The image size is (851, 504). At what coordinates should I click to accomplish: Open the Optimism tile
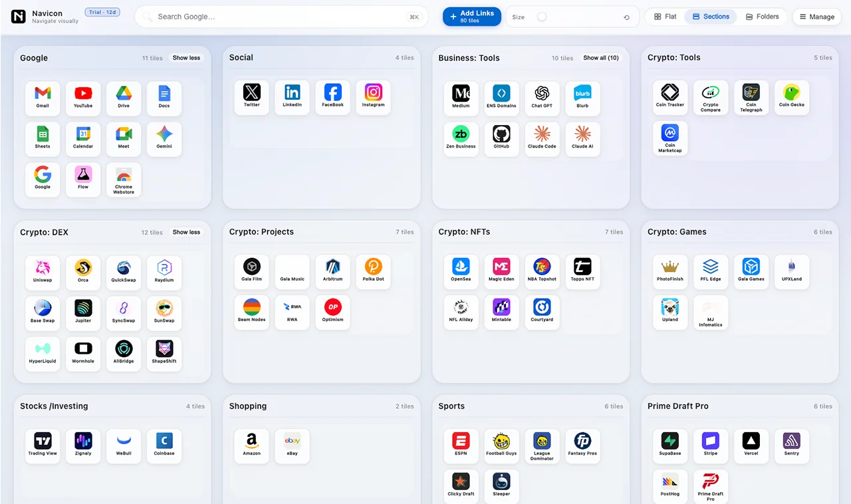(333, 313)
